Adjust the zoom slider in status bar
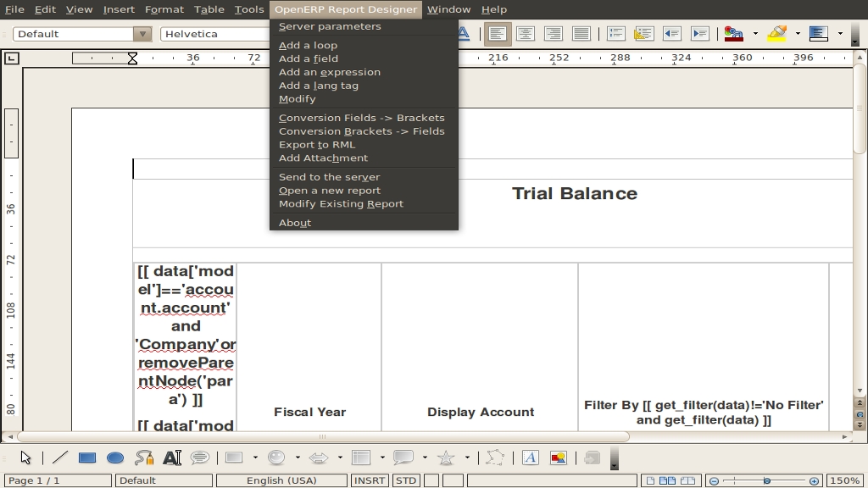Image resolution: width=868 pixels, height=488 pixels. pyautogui.click(x=766, y=480)
